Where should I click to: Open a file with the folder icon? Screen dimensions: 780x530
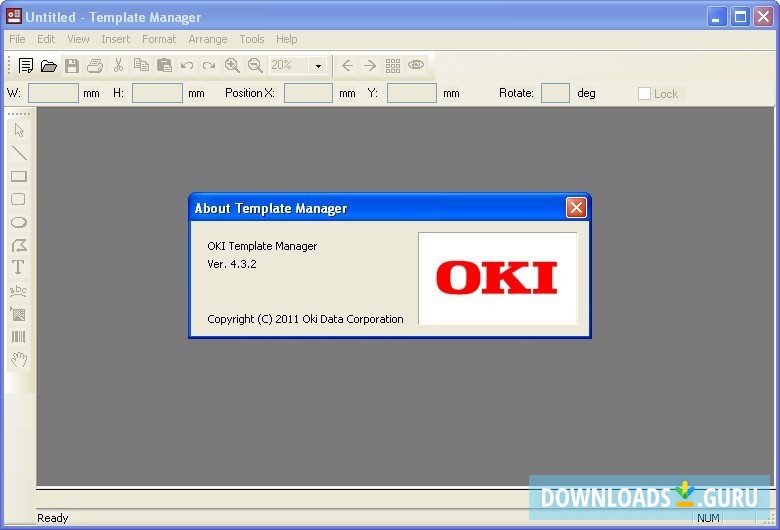pyautogui.click(x=48, y=65)
